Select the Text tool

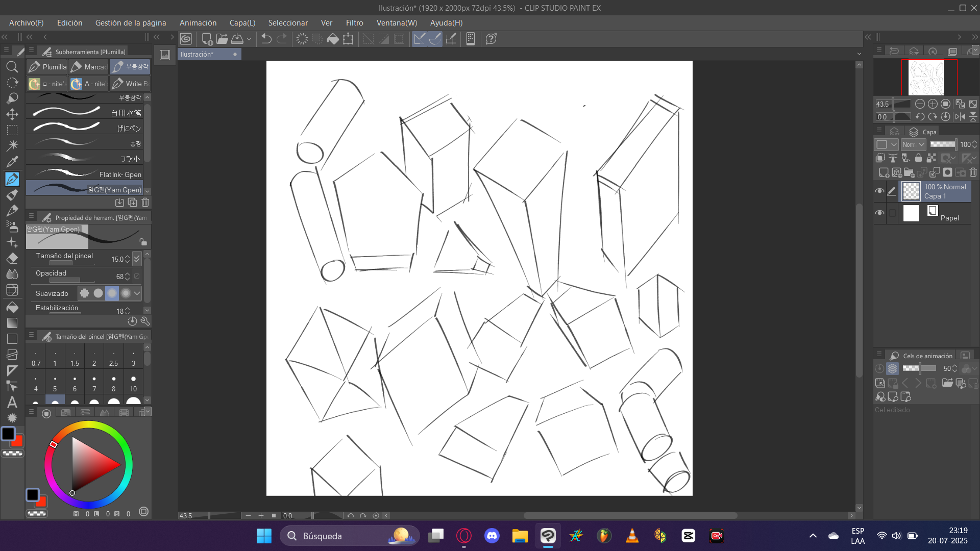[12, 402]
